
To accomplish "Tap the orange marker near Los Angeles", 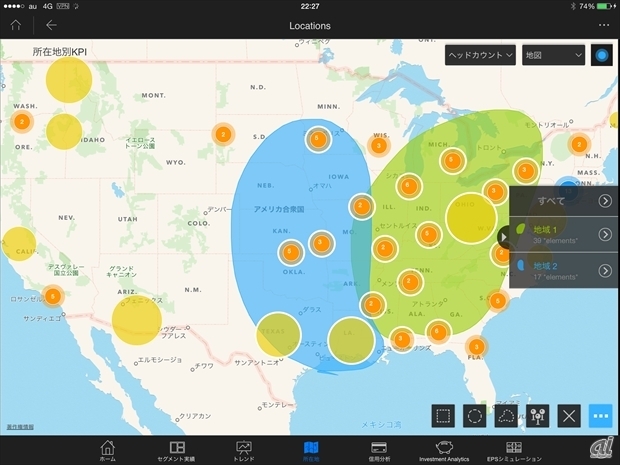I will coord(53,296).
